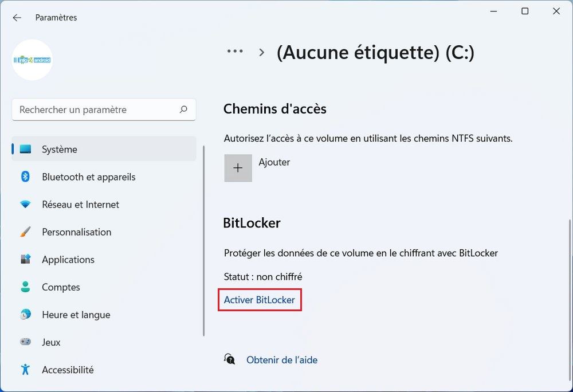Click the search magnifier icon
Screen dimensions: 573x392
click(183, 109)
